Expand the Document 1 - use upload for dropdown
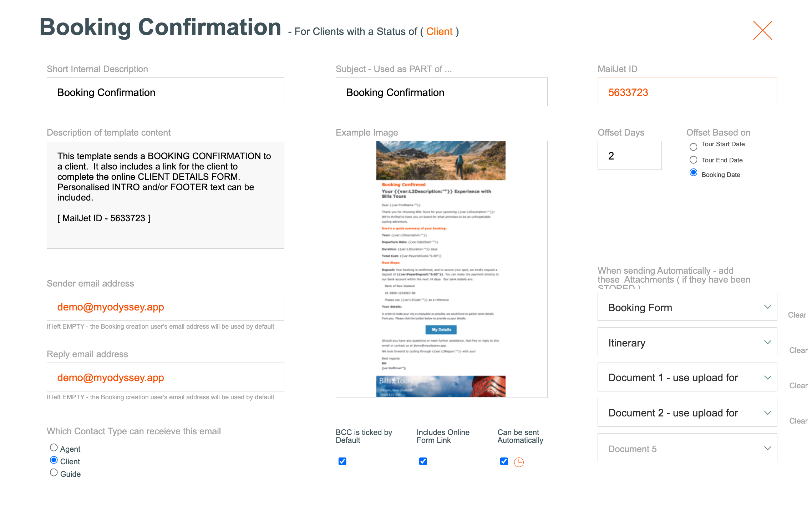The width and height of the screenshot is (812, 506). point(687,377)
